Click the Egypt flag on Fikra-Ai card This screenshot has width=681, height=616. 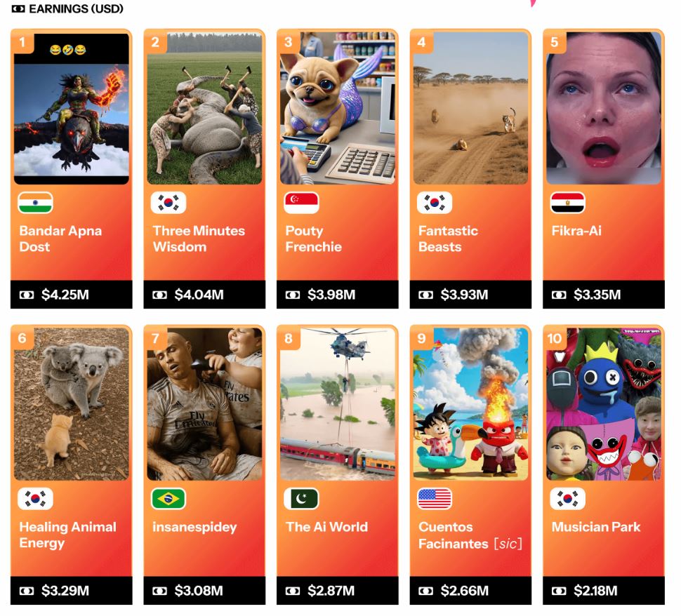coord(568,203)
